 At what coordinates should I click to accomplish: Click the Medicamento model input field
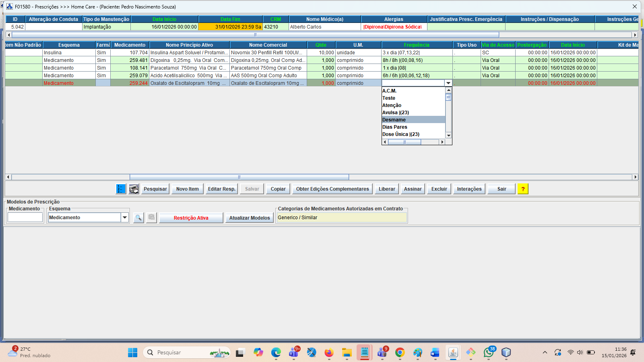tap(25, 218)
